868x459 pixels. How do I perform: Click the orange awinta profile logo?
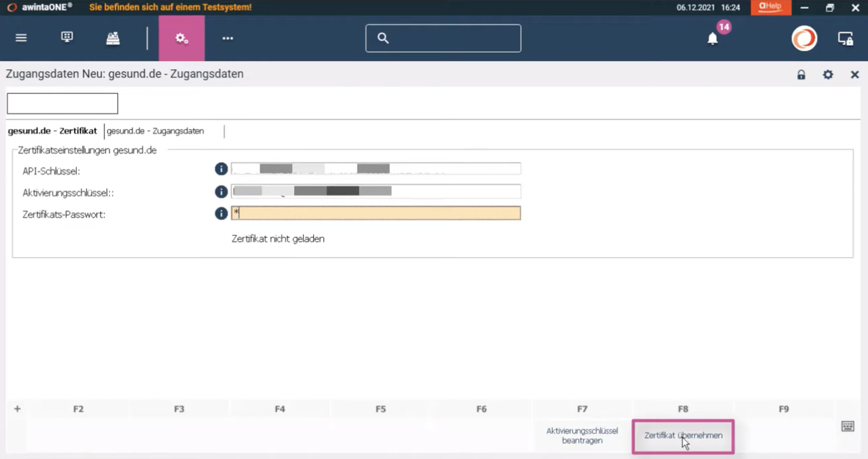click(804, 38)
